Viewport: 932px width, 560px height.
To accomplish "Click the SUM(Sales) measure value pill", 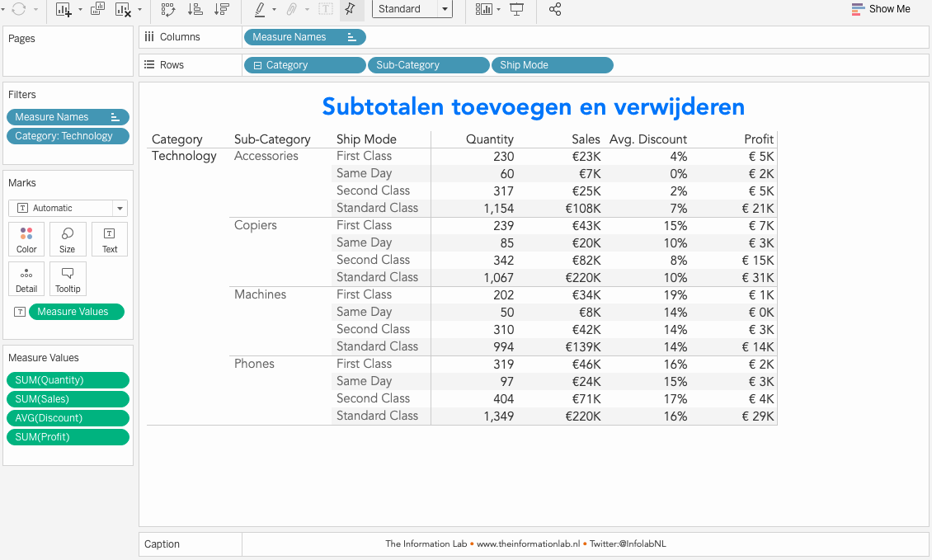I will [x=68, y=399].
